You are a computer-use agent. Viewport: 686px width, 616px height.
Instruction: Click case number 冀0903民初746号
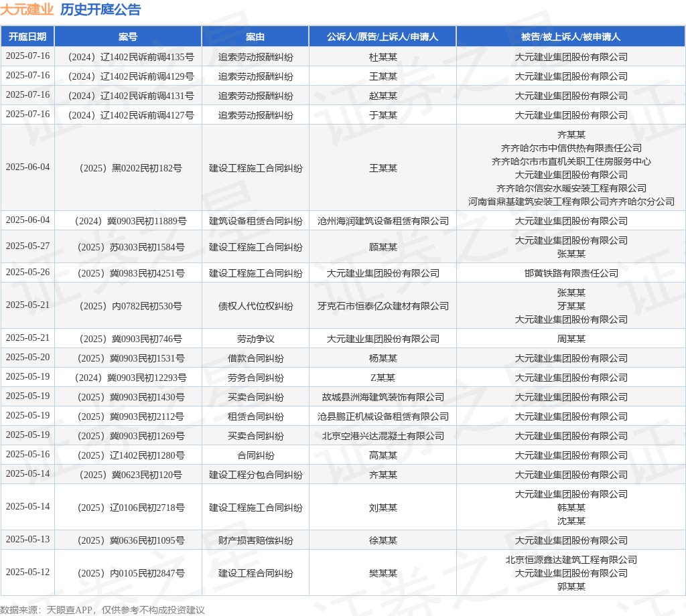(x=131, y=339)
